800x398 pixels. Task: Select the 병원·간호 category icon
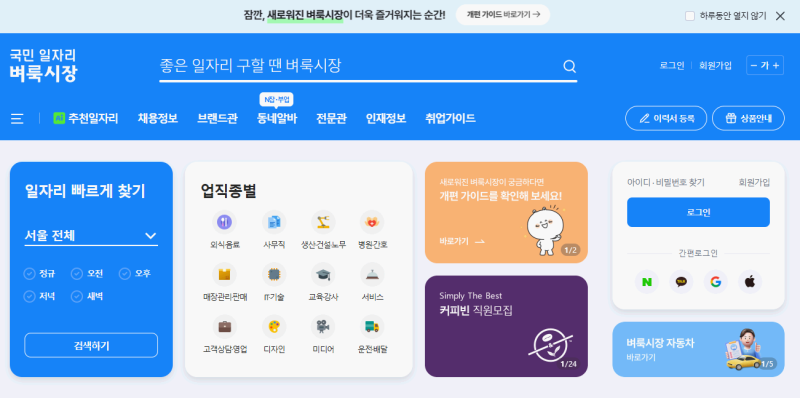click(x=372, y=222)
